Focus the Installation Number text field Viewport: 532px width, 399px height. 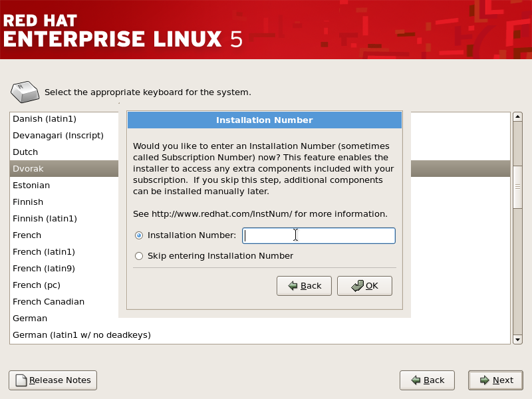coord(319,235)
